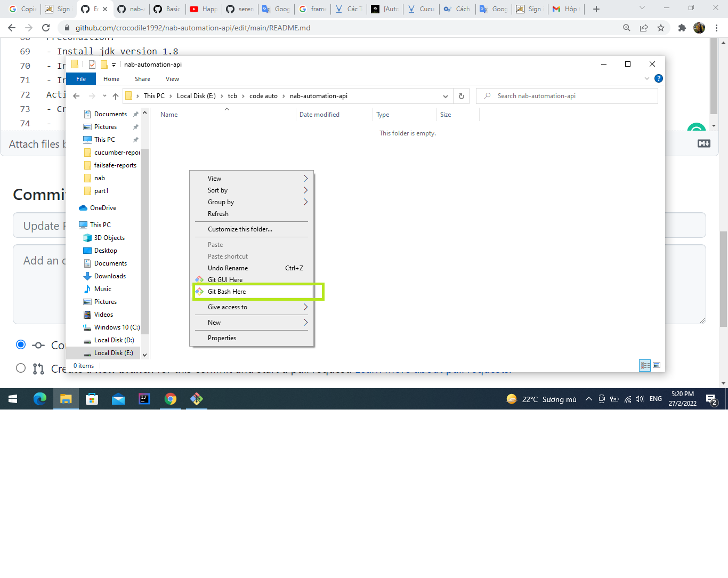
Task: Select Downloads folder in sidebar
Action: [110, 276]
